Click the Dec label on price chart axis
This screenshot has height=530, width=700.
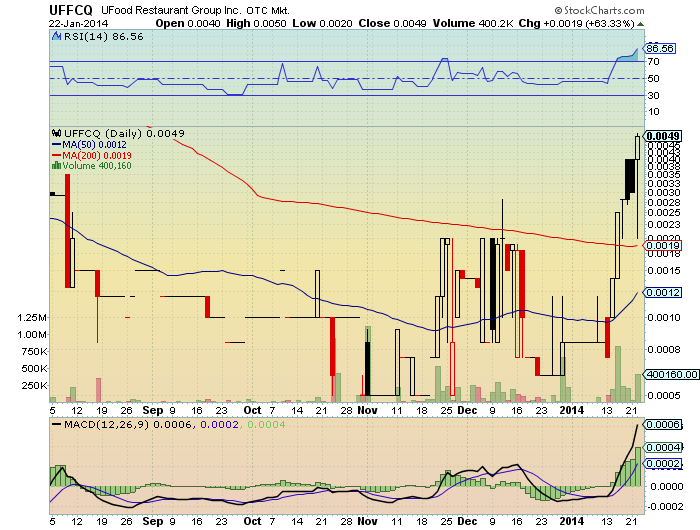click(x=468, y=410)
